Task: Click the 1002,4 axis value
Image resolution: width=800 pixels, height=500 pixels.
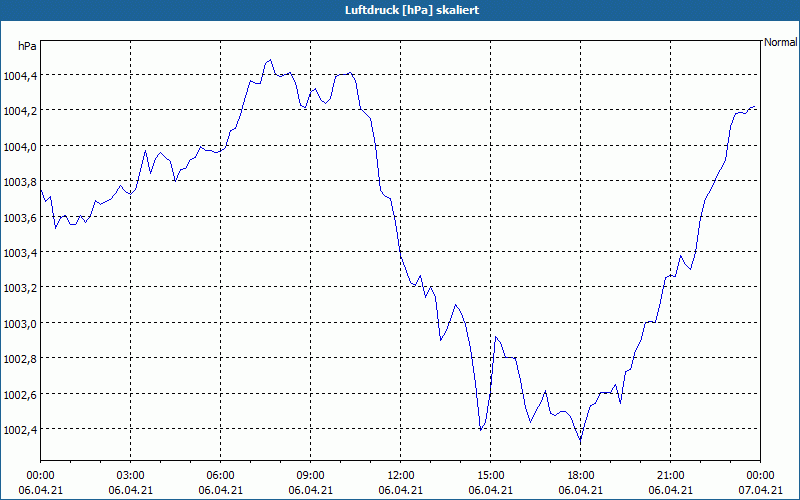Action: click(20, 431)
